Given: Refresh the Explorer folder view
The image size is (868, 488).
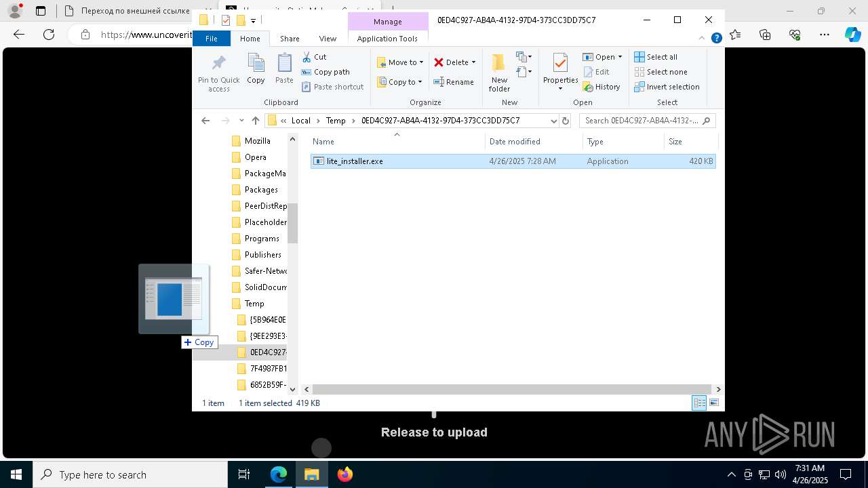Looking at the screenshot, I should tap(567, 121).
